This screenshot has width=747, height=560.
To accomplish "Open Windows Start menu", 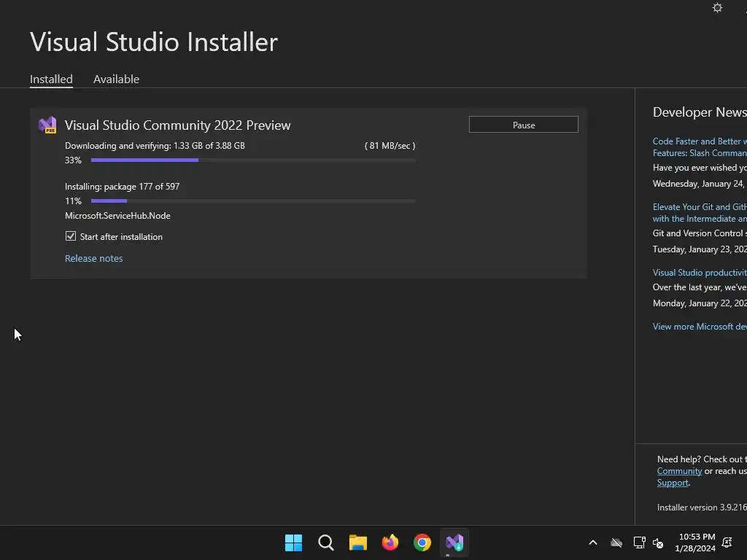I will 293,542.
